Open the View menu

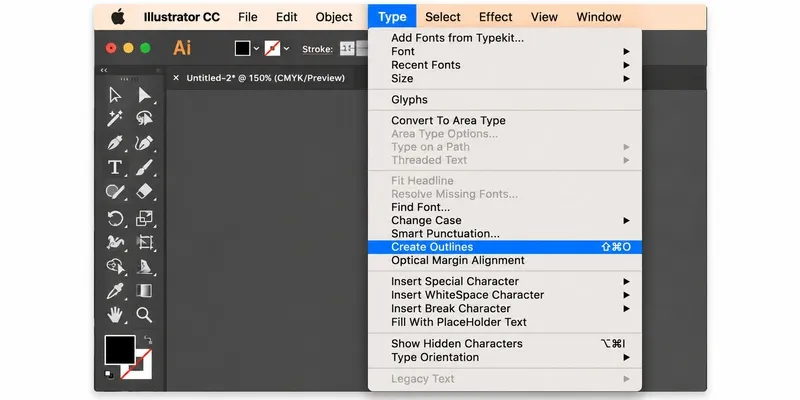[x=544, y=17]
